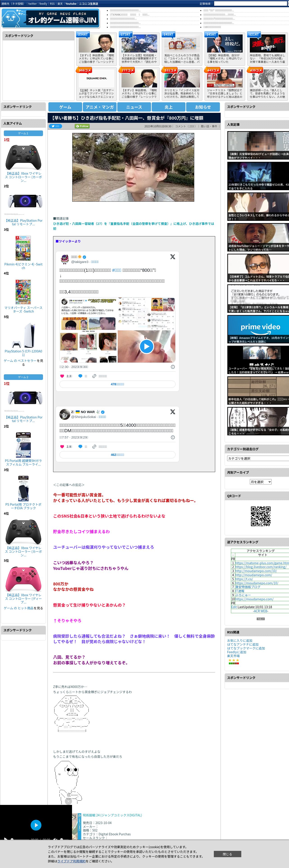Open the カテゴリを選択 dropdown
Viewport: 289px width, 868px height.
[258, 458]
